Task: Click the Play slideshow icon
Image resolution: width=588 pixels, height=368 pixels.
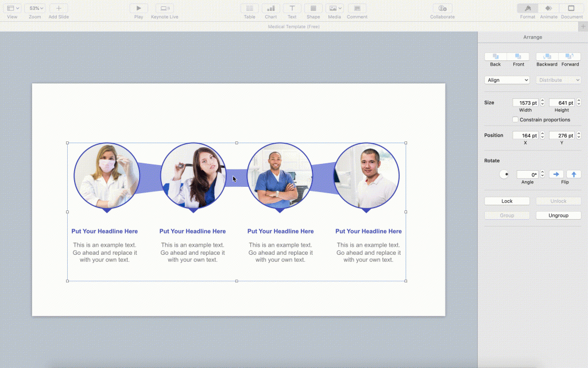Action: (138, 9)
